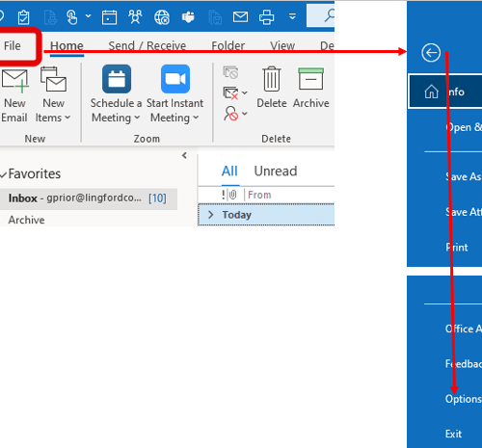The image size is (482, 448).
Task: Click the printer icon in quick access toolbar
Action: (267, 16)
